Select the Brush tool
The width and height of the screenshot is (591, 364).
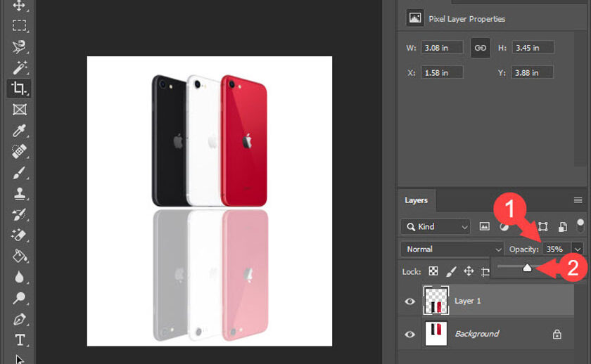[x=19, y=172]
